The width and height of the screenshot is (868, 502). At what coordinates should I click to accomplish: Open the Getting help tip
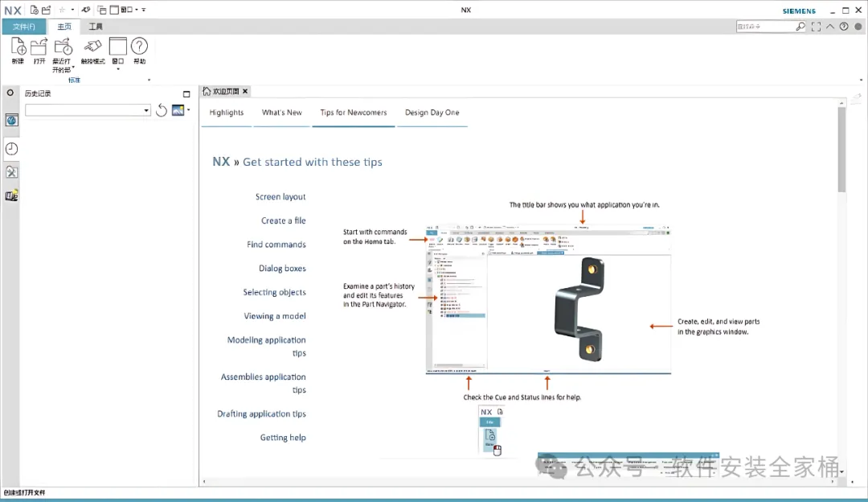coord(283,438)
